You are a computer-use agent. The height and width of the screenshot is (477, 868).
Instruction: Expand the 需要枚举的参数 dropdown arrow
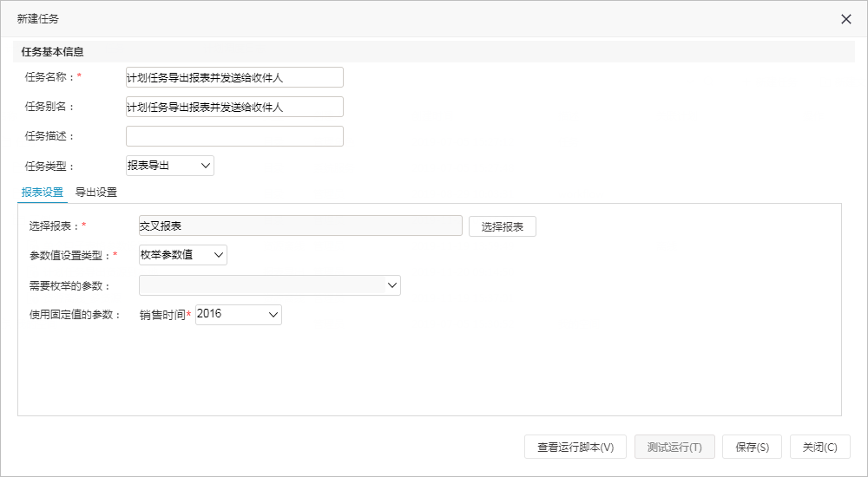(x=392, y=285)
